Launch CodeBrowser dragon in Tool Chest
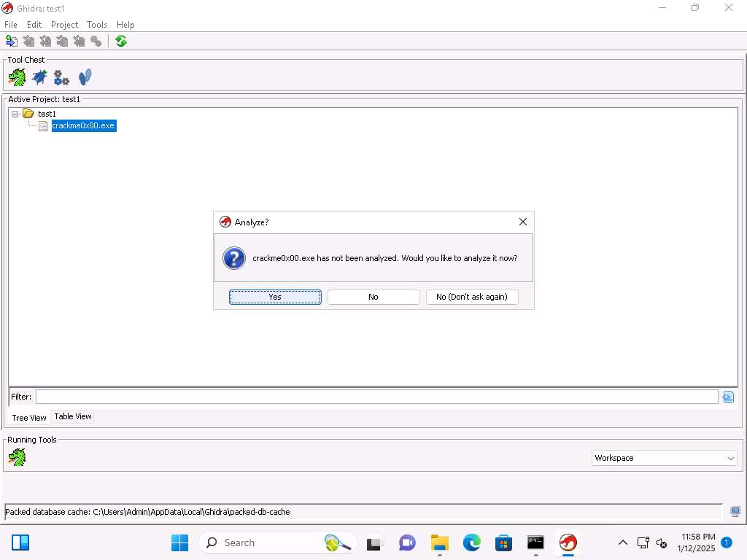This screenshot has width=747, height=560. pos(17,77)
